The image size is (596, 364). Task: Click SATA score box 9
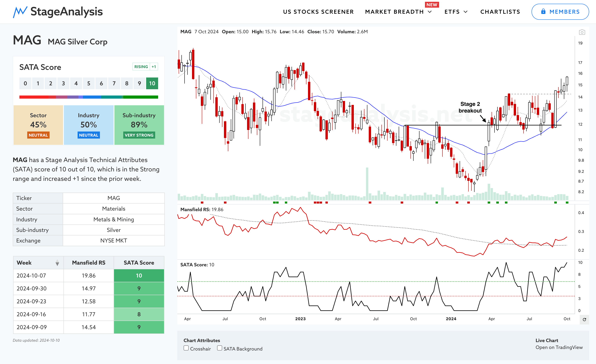(139, 83)
